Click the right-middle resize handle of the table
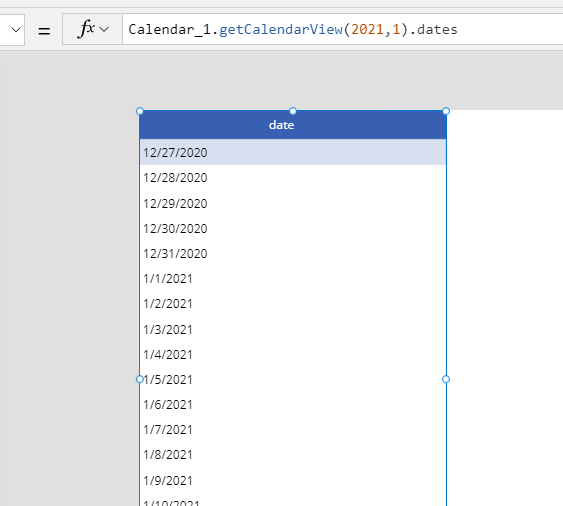 pos(446,379)
